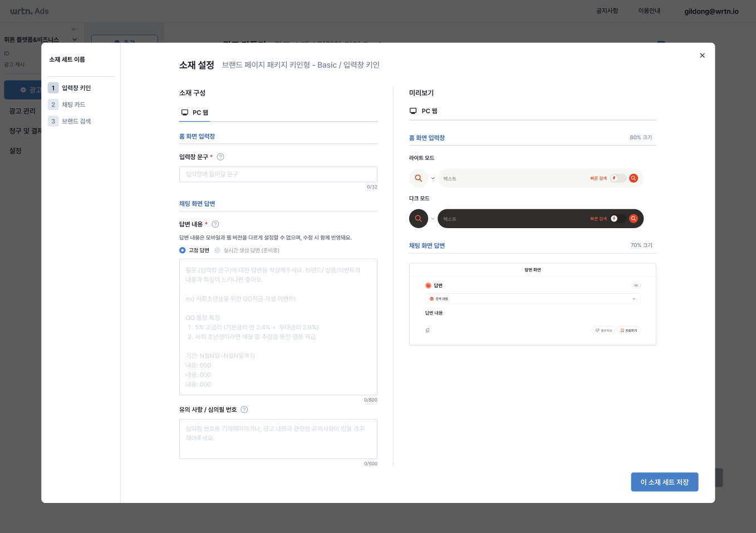The width and height of the screenshot is (756, 533).
Task: Click the help icon beside 입력창 문구
Action: click(x=220, y=157)
